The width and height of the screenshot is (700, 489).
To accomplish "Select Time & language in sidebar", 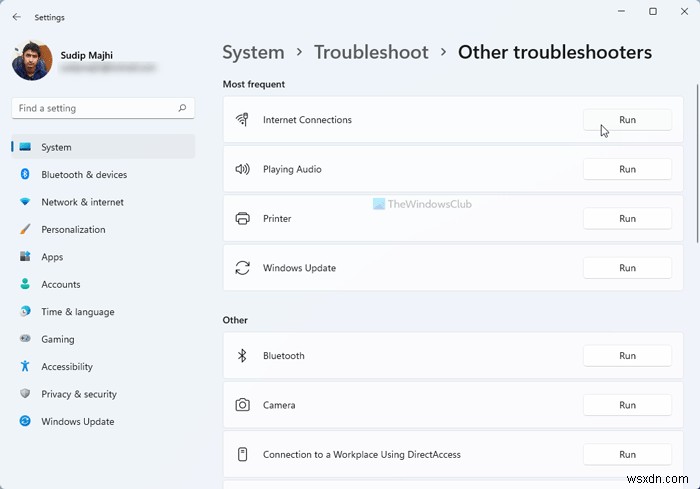I will tap(77, 312).
